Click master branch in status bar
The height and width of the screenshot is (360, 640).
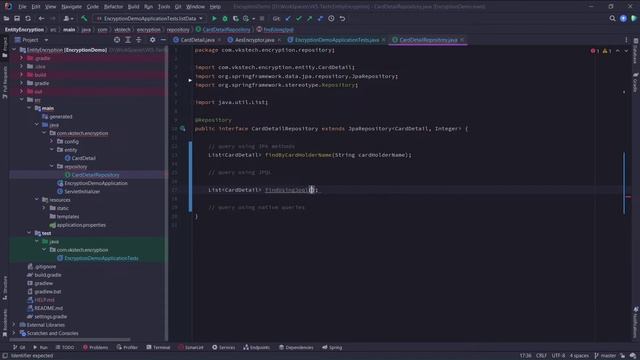[x=605, y=356]
